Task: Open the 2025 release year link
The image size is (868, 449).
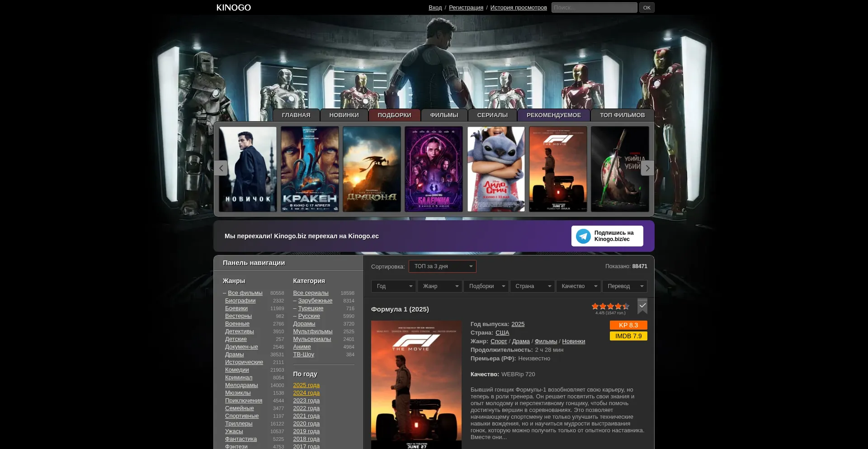Action: click(x=518, y=324)
